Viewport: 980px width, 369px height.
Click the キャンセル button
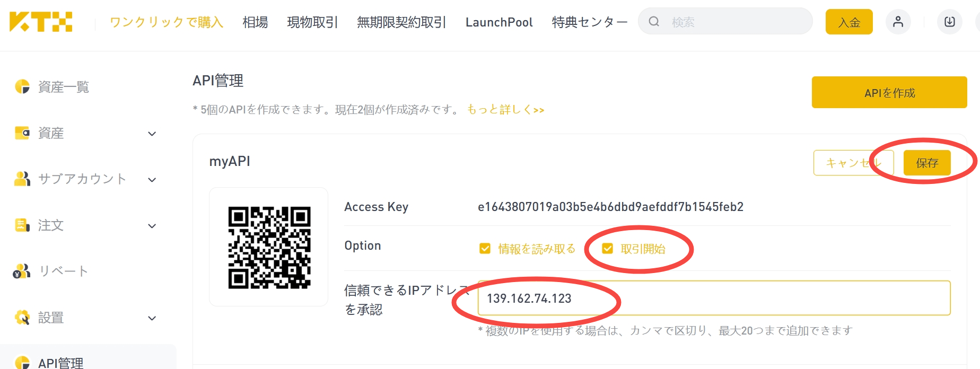[x=854, y=163]
